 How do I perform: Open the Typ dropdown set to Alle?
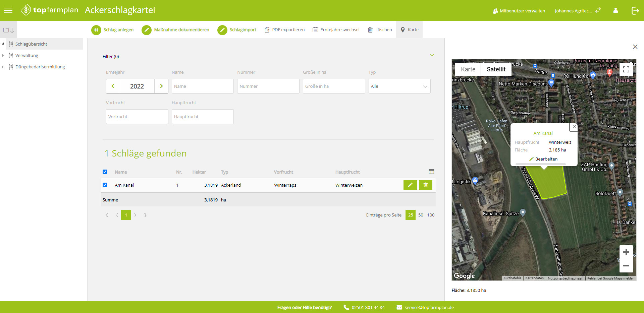pos(399,86)
